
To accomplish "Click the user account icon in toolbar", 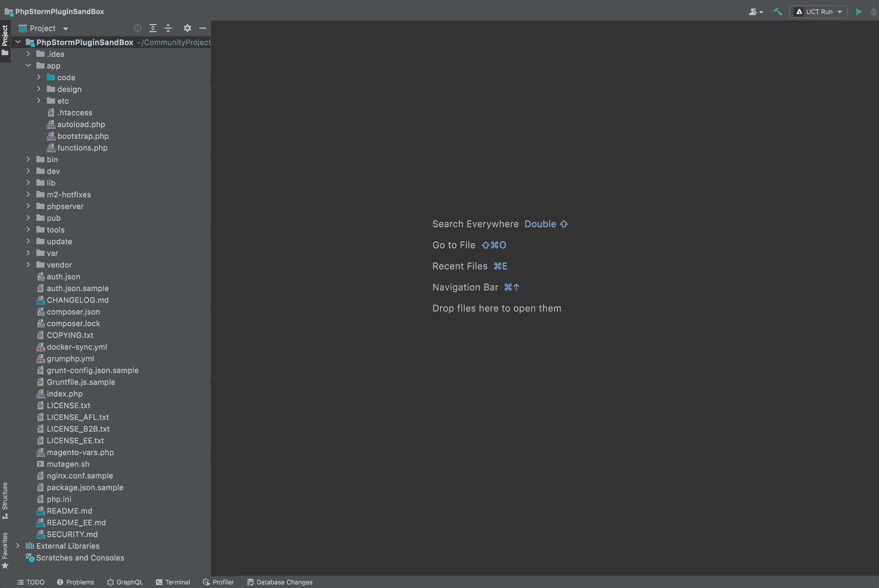I will [x=755, y=12].
